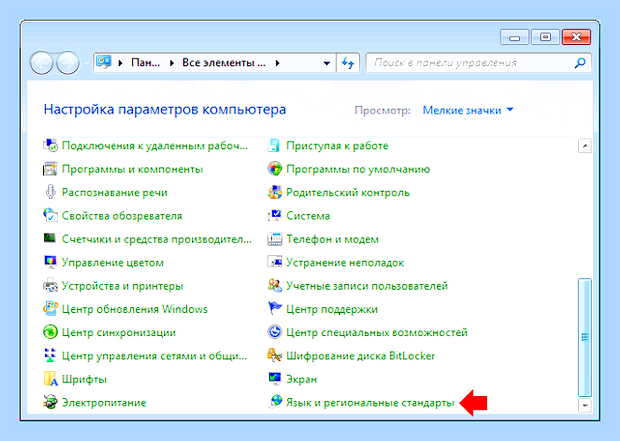620x441 pixels.
Task: Click the Forward navigation button
Action: (68, 63)
